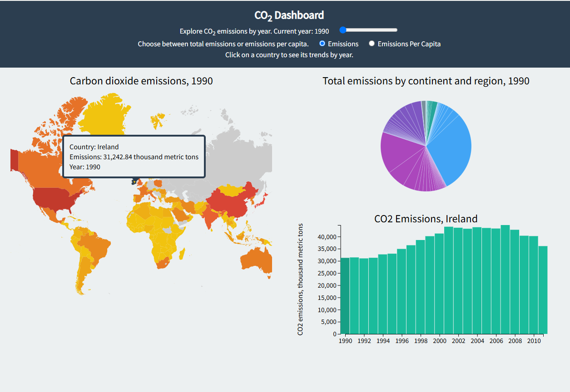
Task: Click the last bar after 2010
Action: point(543,290)
